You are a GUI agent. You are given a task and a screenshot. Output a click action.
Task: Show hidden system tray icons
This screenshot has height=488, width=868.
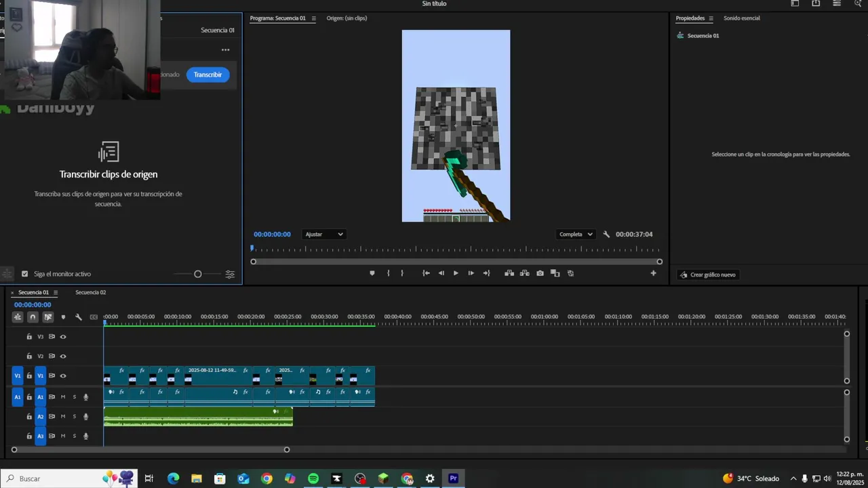(793, 479)
